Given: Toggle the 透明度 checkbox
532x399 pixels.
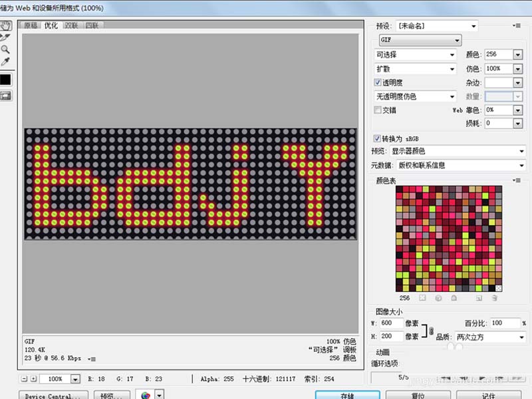Looking at the screenshot, I should click(x=377, y=82).
